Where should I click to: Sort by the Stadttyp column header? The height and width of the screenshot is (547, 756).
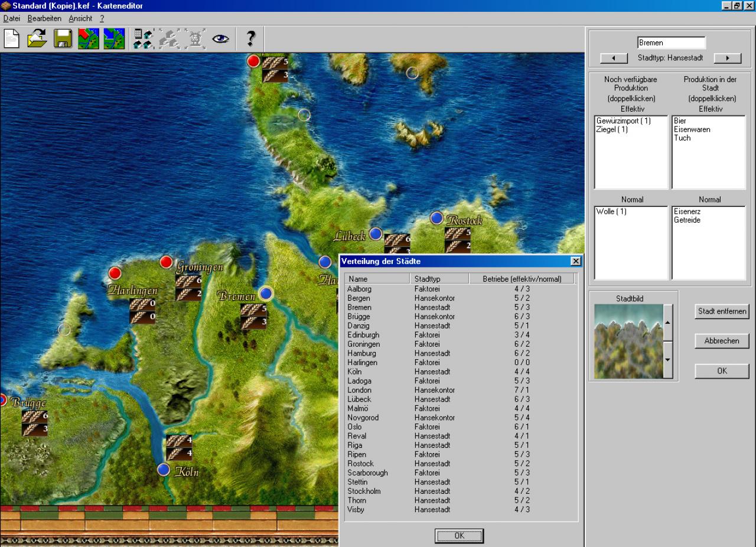point(439,279)
